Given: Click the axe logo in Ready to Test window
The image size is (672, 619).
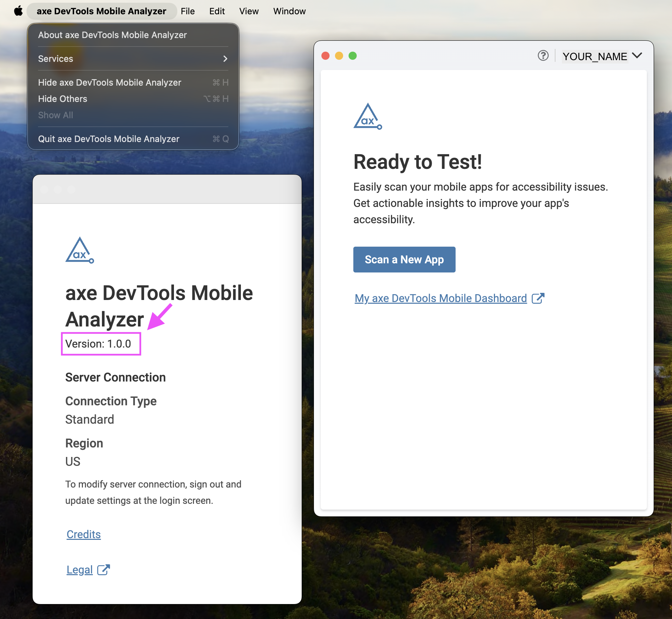Looking at the screenshot, I should click(x=368, y=117).
